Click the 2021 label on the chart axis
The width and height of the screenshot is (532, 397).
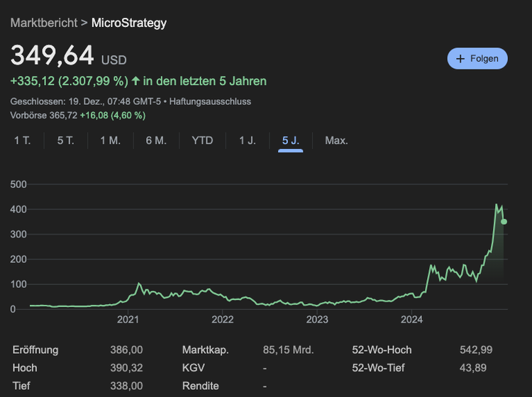click(128, 320)
